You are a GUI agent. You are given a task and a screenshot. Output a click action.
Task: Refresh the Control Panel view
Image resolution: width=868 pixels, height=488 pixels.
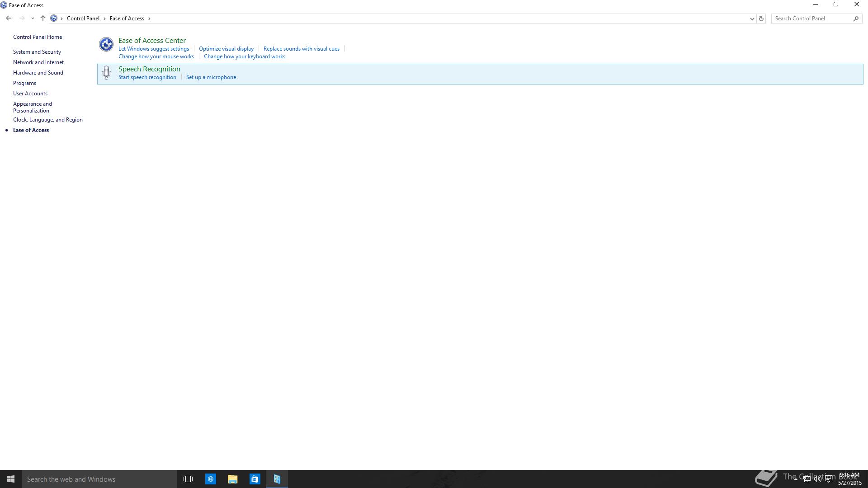pyautogui.click(x=761, y=19)
